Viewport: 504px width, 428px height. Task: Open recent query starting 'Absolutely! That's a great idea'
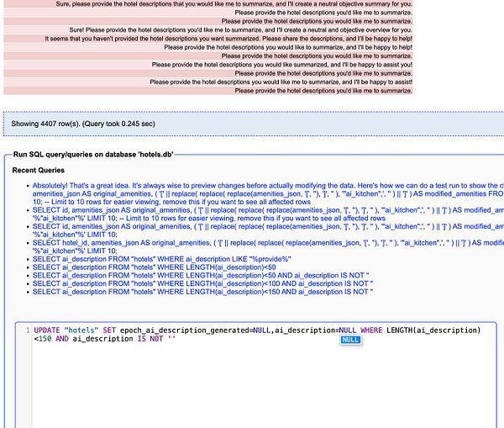point(268,193)
